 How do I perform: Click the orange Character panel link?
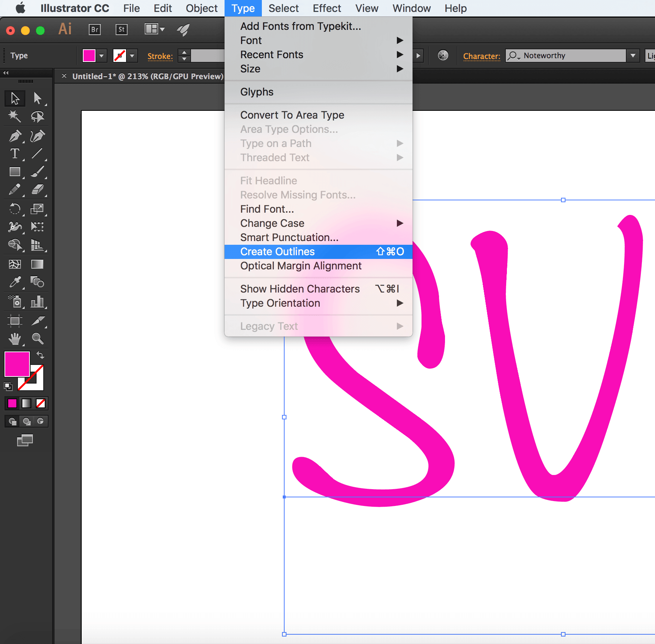click(482, 56)
